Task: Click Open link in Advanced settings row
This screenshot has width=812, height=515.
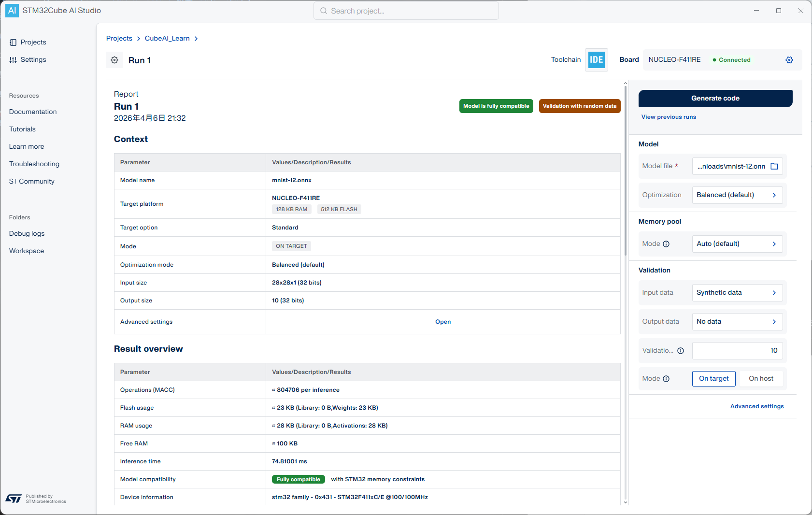Action: click(x=443, y=322)
